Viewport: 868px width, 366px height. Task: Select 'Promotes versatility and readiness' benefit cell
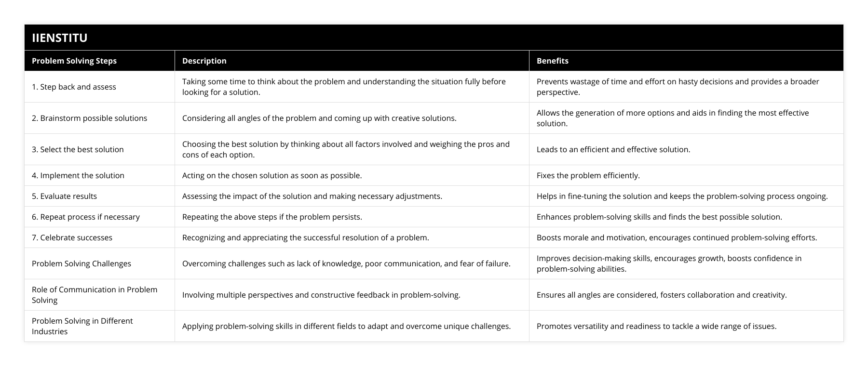coord(656,326)
